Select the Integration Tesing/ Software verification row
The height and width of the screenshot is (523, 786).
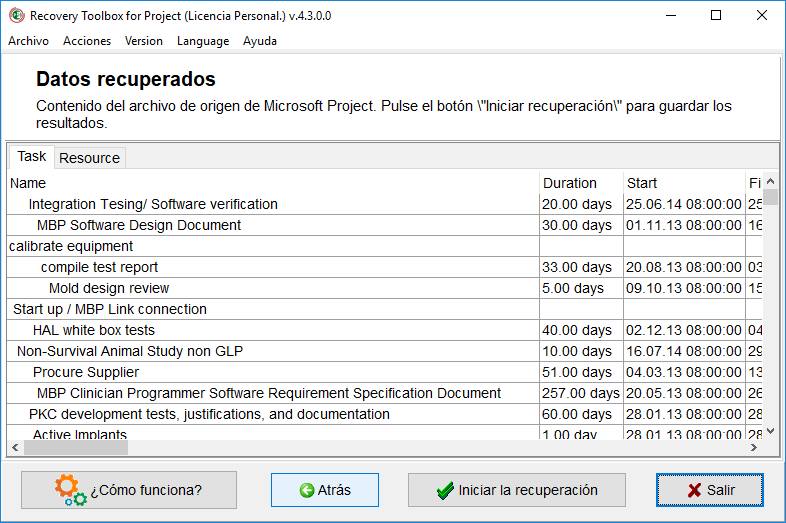(384, 204)
